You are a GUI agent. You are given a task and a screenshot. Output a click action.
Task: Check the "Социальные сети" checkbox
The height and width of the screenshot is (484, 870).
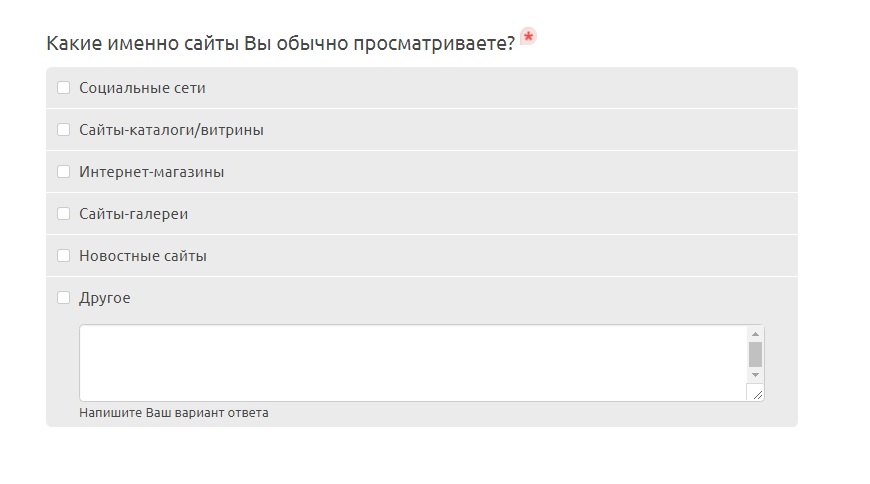pos(64,88)
